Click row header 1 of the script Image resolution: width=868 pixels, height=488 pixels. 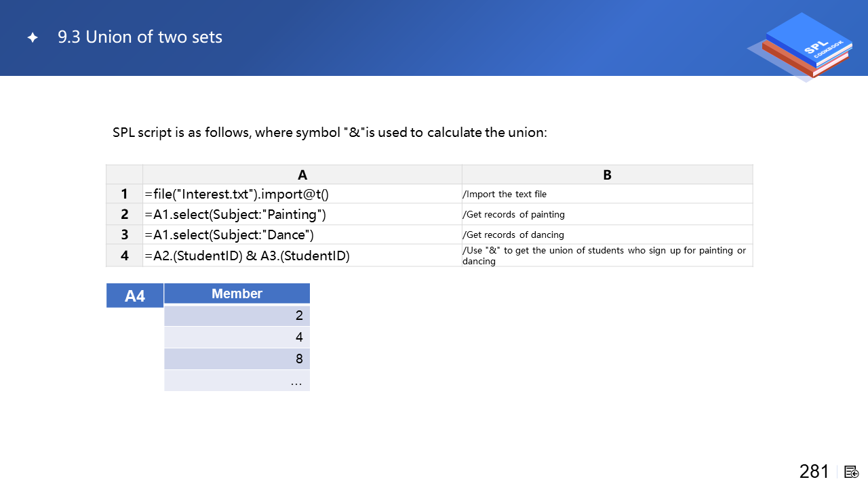(125, 194)
